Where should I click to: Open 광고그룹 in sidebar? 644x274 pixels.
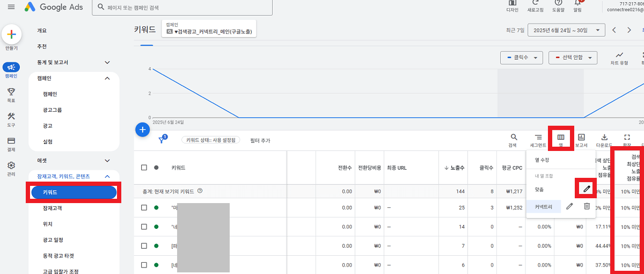click(x=52, y=110)
